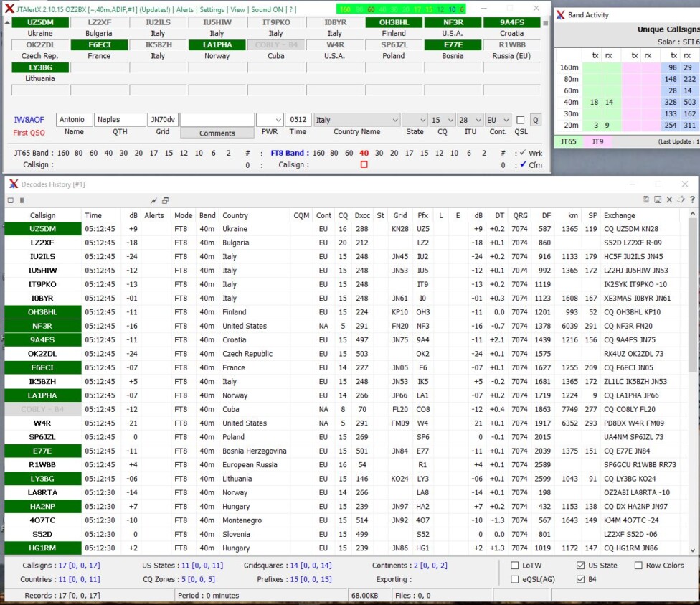Enable the Row Colors checkbox
Image resolution: width=700 pixels, height=605 pixels.
638,566
